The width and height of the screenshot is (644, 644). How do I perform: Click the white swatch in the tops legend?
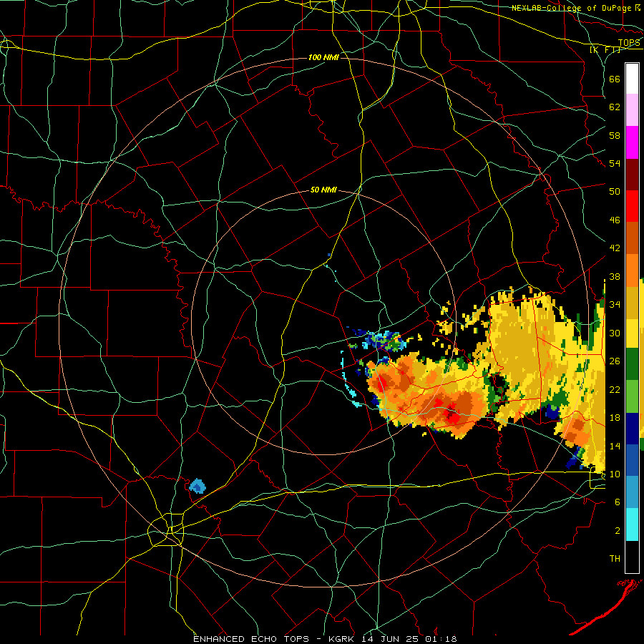[x=632, y=79]
